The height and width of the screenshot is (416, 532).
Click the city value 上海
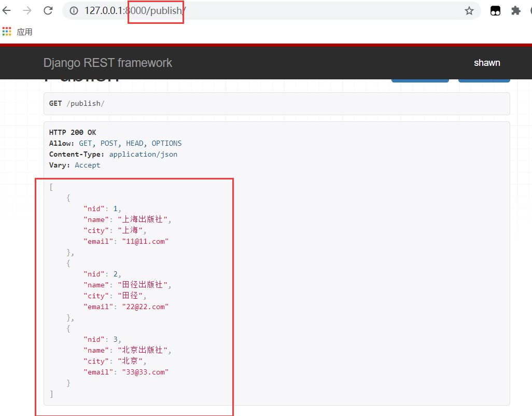[130, 230]
